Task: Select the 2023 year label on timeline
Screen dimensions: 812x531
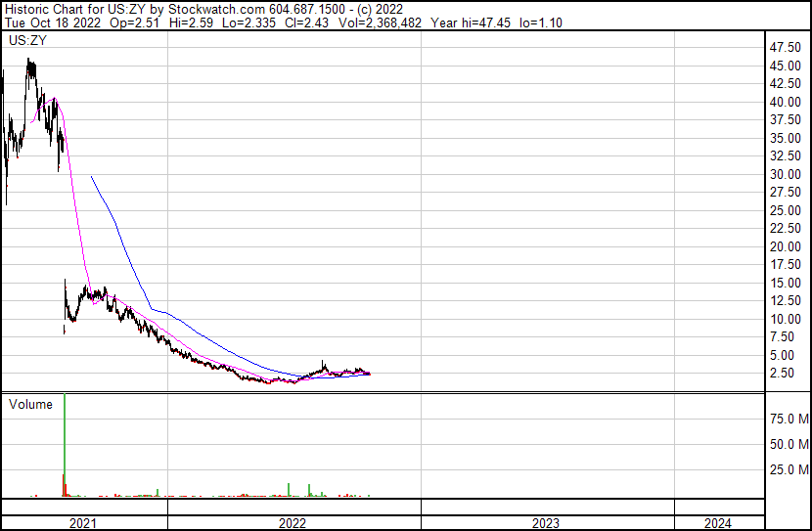Action: click(546, 523)
